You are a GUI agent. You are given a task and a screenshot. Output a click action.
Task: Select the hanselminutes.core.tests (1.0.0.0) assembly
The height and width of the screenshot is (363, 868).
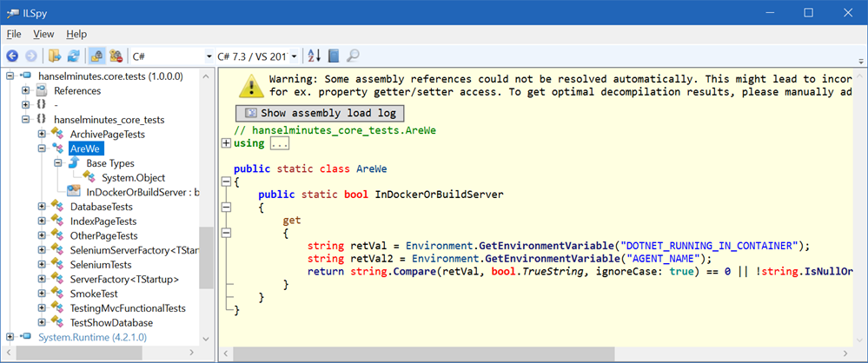pyautogui.click(x=110, y=76)
